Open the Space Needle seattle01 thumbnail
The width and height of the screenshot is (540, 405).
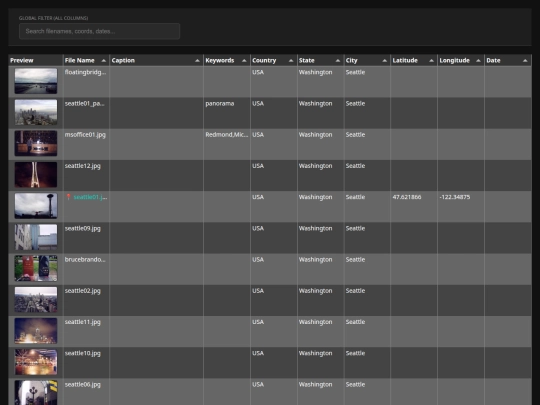pos(36,206)
